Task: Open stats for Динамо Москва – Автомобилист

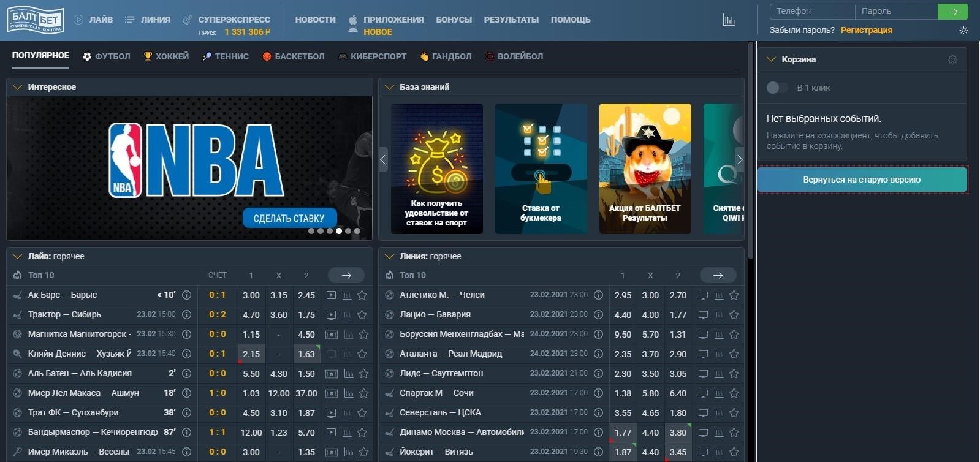Action: click(x=718, y=433)
